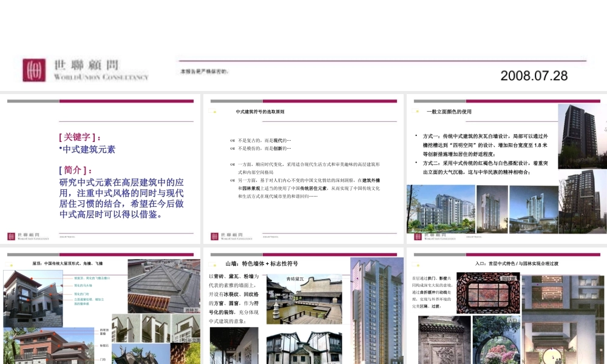Select the [关键字] heading
607x364 pixels.
(80, 137)
